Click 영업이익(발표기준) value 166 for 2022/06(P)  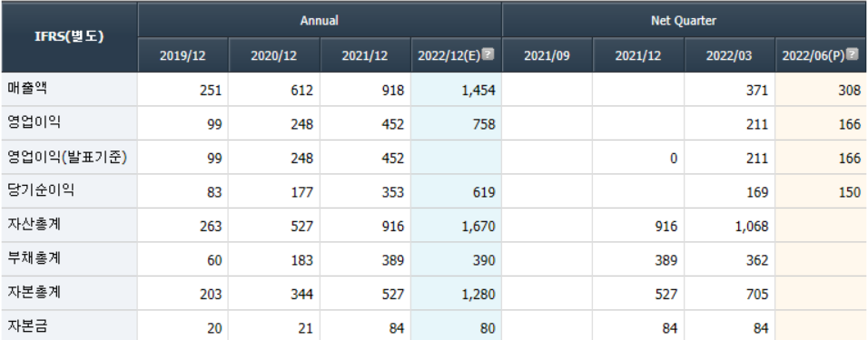pyautogui.click(x=849, y=159)
